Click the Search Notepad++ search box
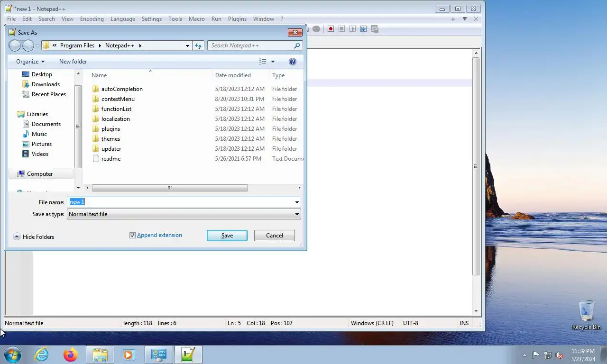 click(x=255, y=45)
